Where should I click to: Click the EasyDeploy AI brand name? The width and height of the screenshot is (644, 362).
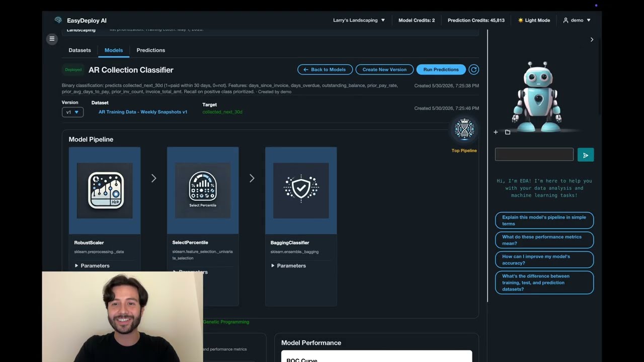87,21
